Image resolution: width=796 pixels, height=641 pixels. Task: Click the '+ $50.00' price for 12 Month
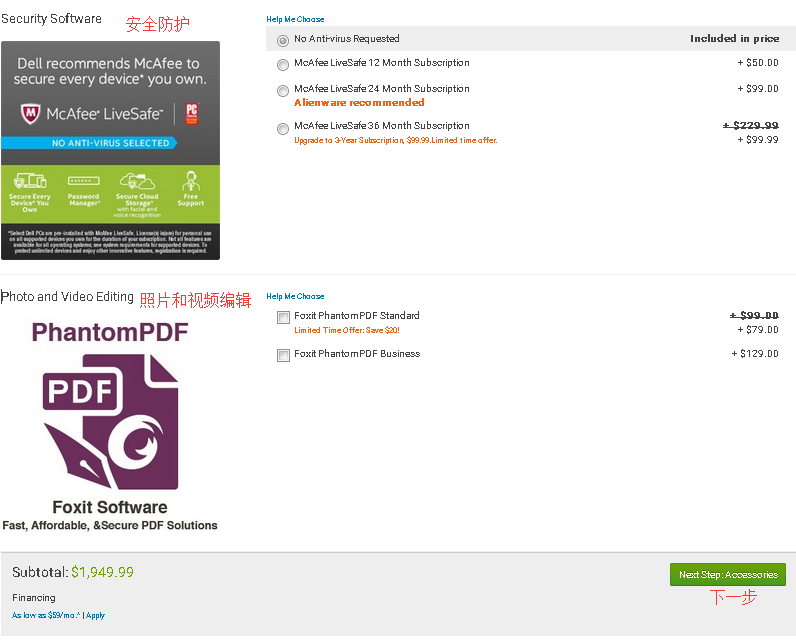[x=758, y=62]
